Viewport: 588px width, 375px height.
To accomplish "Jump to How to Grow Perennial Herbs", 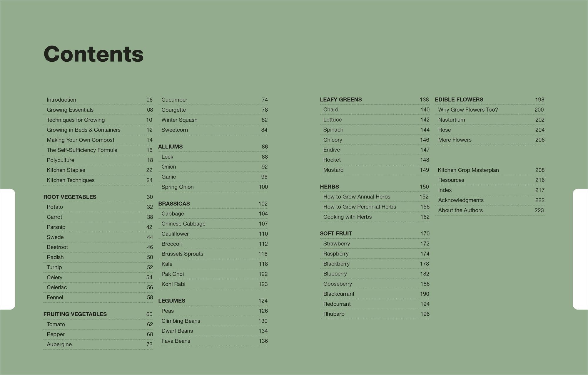I will click(360, 207).
